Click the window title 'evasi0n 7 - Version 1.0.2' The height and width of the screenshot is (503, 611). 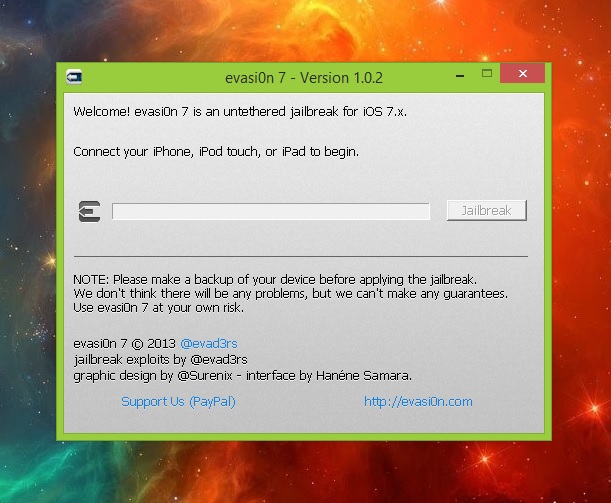click(x=304, y=78)
